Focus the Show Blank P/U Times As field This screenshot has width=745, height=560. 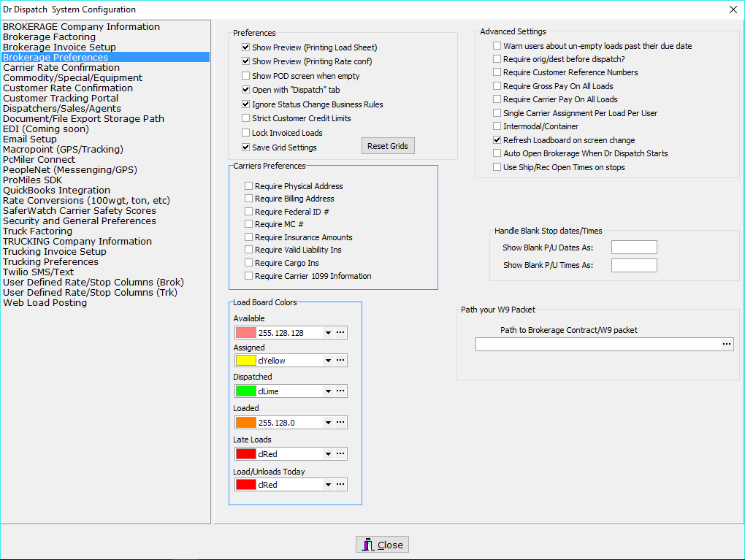(634, 265)
